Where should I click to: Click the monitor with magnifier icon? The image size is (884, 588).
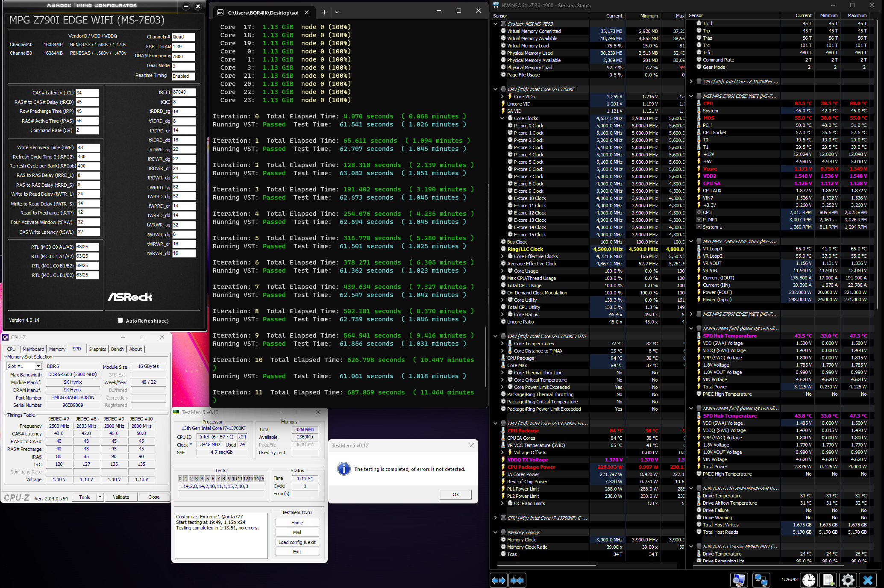click(739, 580)
